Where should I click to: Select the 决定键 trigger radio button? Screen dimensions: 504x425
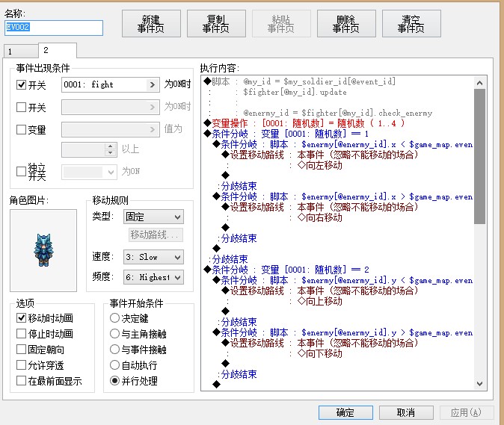(x=114, y=318)
